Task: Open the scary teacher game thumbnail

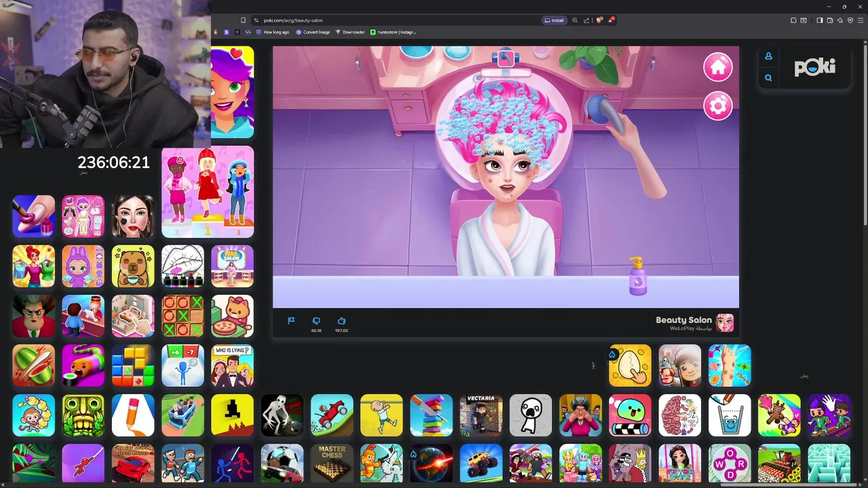Action: [x=33, y=316]
